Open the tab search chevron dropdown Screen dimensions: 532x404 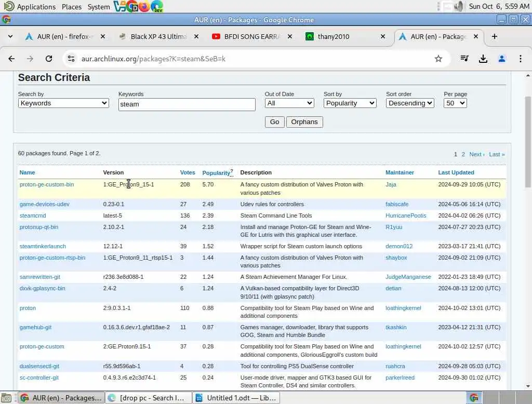click(x=10, y=37)
